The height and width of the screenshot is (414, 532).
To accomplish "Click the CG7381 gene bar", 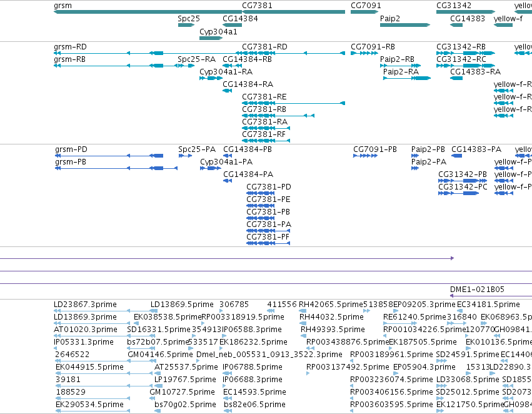I will tap(293, 12).
